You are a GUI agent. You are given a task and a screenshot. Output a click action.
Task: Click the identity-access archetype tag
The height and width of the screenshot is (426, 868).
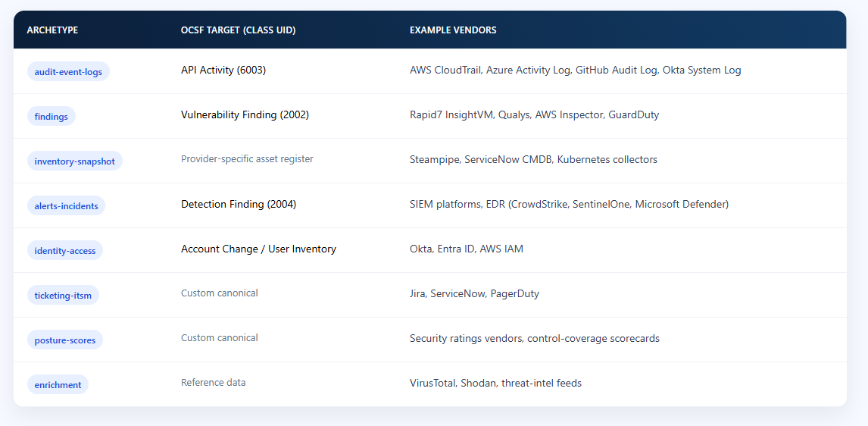(65, 250)
